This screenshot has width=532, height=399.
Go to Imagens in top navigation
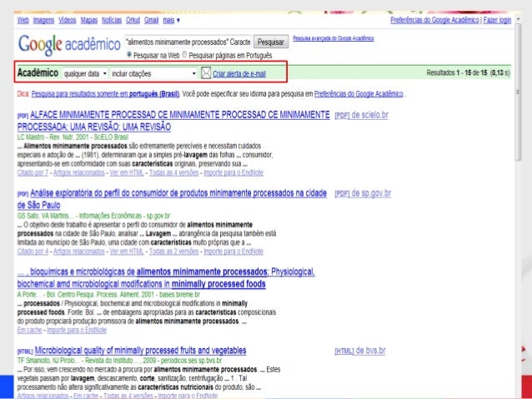43,20
